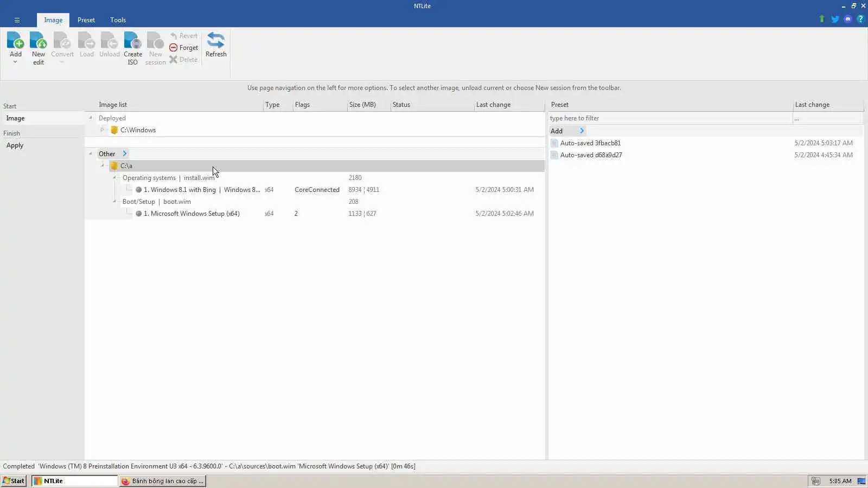Open the Windows Start menu button

tap(14, 481)
